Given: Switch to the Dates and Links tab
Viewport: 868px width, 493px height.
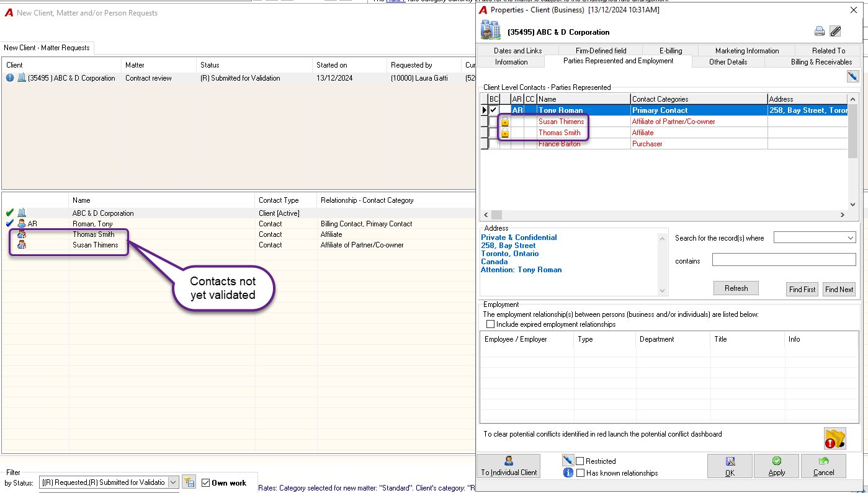Looking at the screenshot, I should [518, 51].
